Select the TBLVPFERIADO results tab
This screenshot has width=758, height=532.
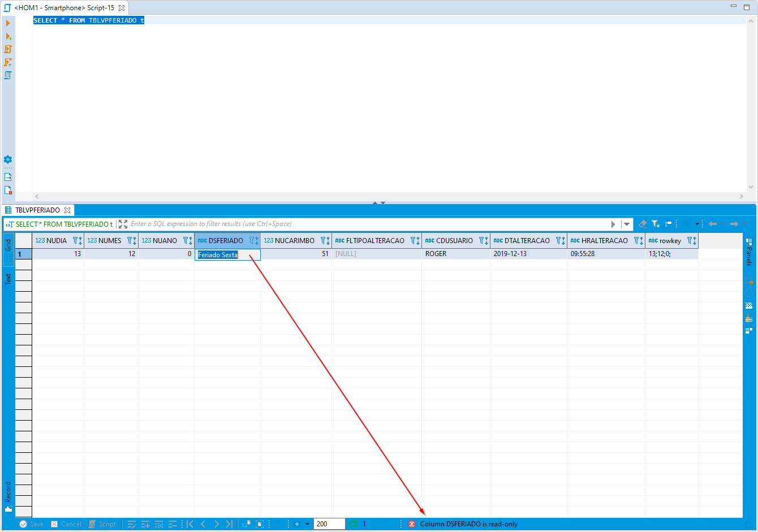point(40,210)
